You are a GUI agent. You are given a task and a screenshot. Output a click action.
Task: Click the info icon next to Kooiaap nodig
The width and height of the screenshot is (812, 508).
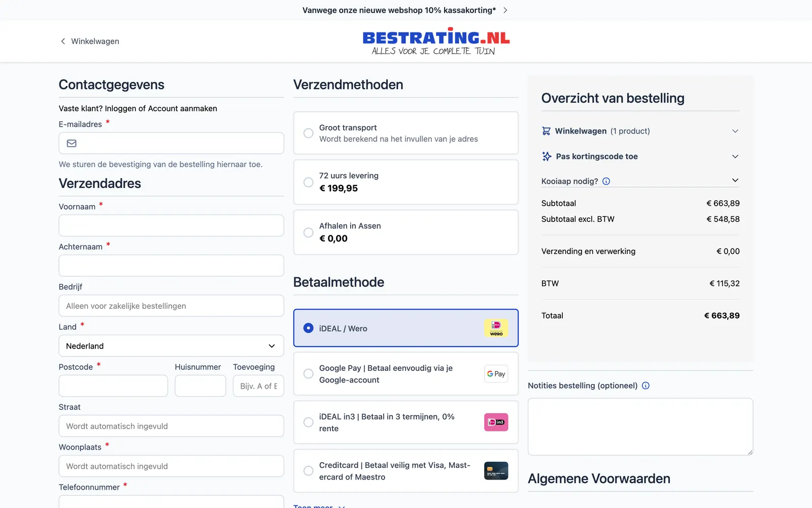click(606, 181)
